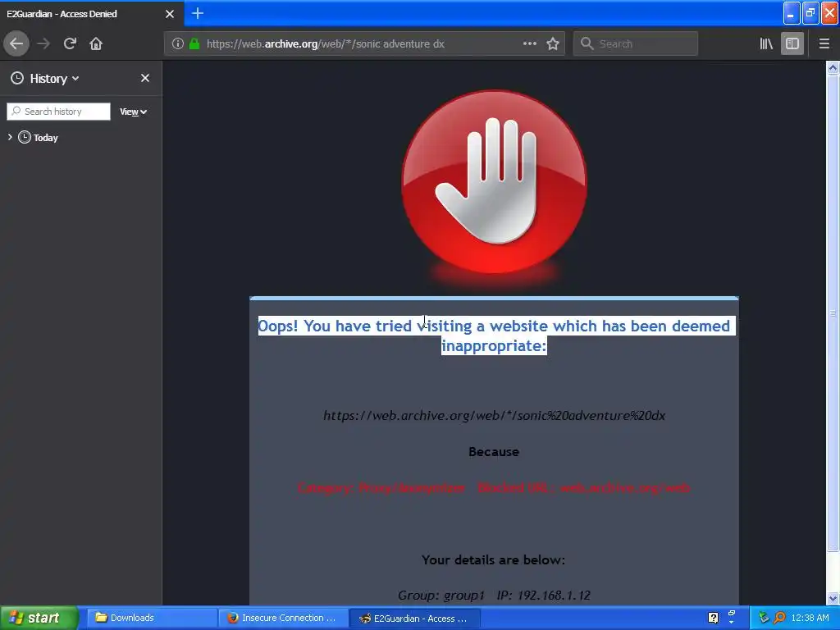Click the toolbar Search box

(x=636, y=43)
